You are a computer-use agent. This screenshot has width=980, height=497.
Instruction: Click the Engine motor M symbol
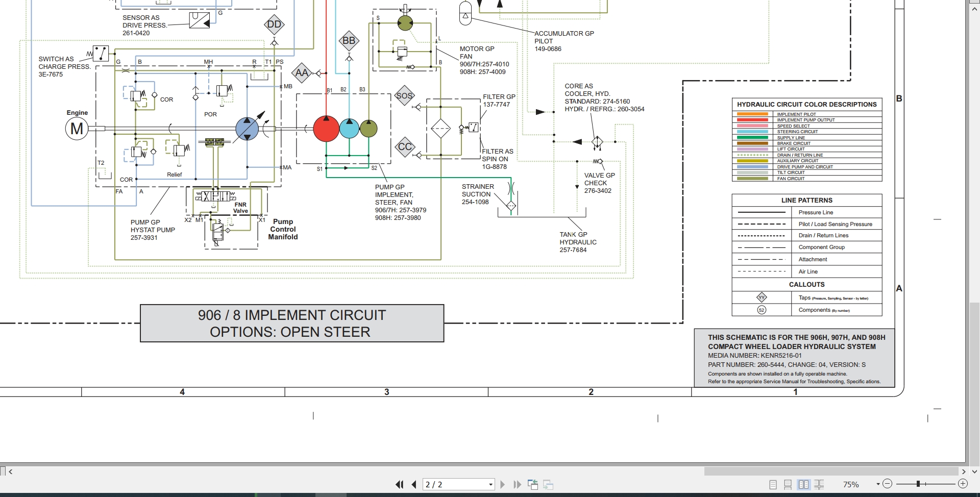(x=77, y=129)
